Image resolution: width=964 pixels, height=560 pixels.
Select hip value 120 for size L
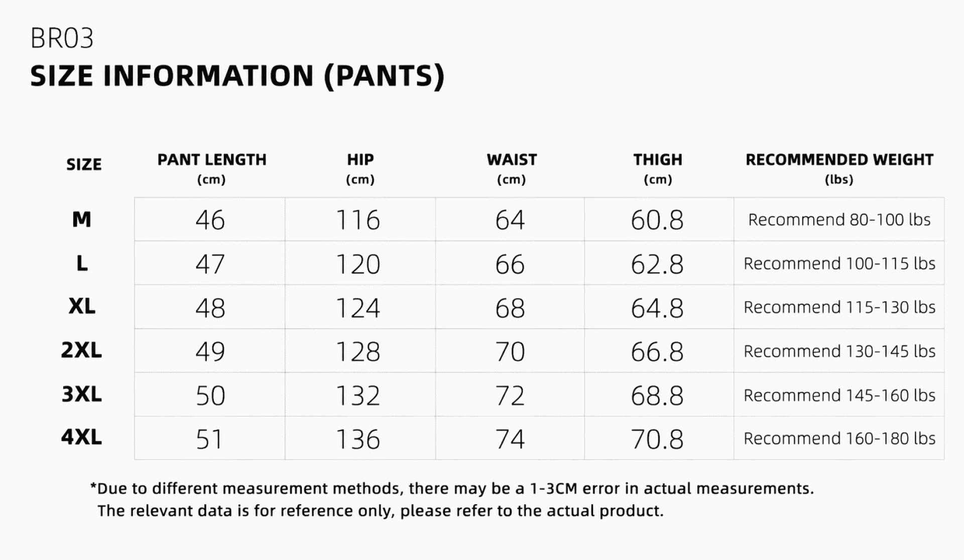(x=358, y=264)
